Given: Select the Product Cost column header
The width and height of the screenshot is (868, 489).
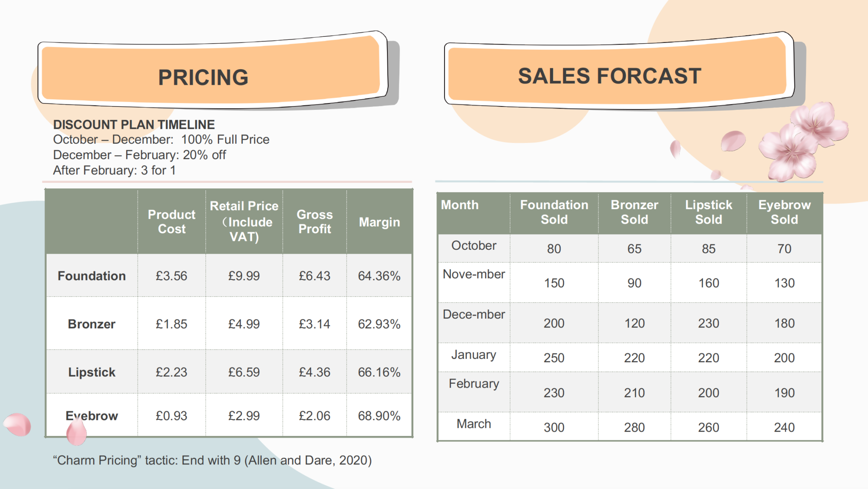Looking at the screenshot, I should (x=172, y=222).
